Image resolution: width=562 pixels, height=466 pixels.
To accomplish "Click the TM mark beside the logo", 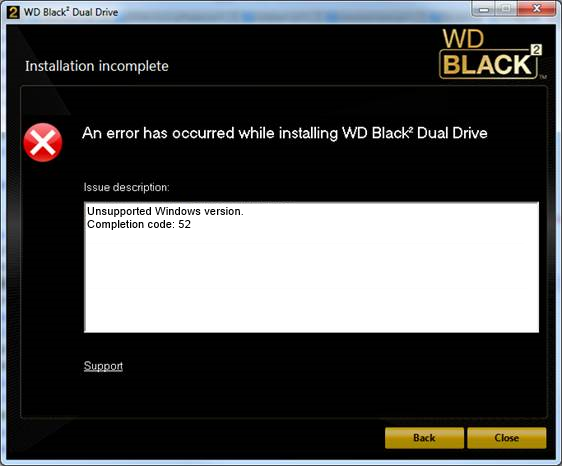I will [x=543, y=77].
